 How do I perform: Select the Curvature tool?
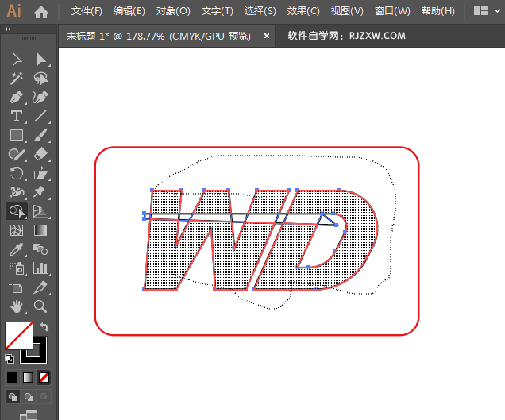pos(40,98)
